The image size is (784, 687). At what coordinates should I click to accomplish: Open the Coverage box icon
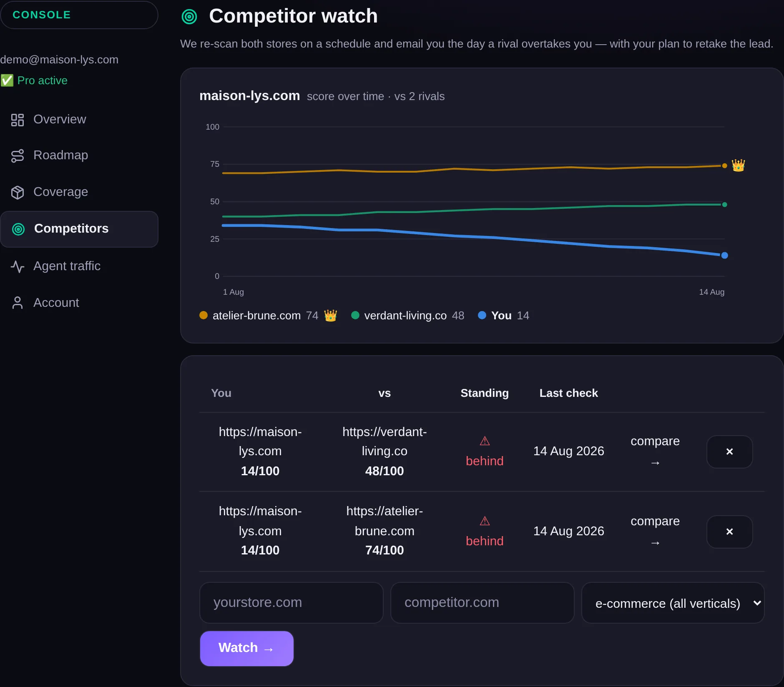coord(18,192)
